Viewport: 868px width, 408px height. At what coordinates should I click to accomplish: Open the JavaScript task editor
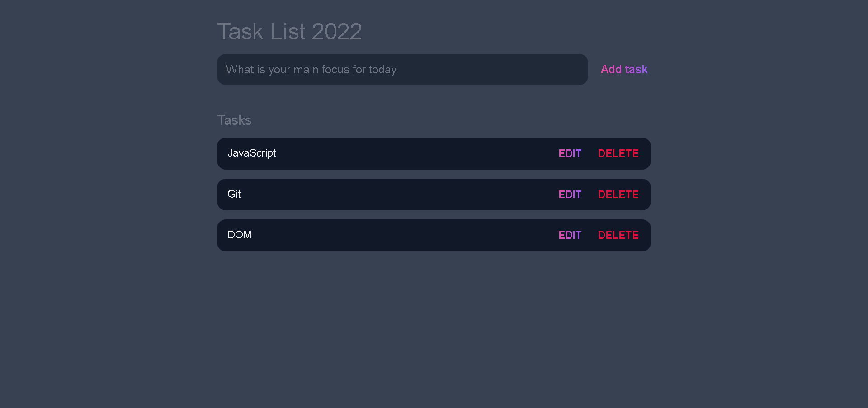pos(570,153)
